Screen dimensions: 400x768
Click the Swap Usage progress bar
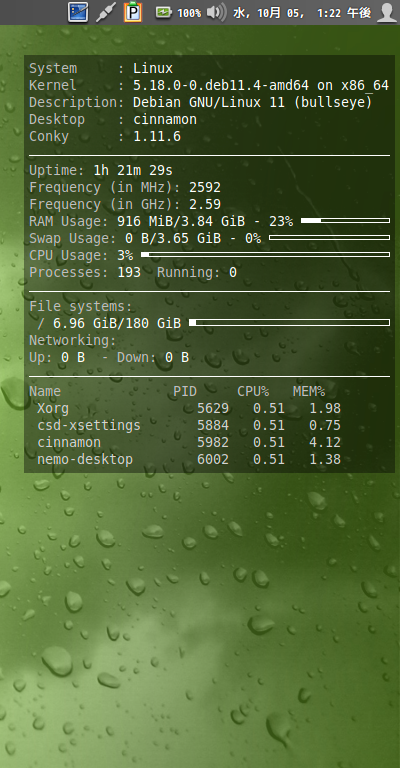(x=329, y=238)
